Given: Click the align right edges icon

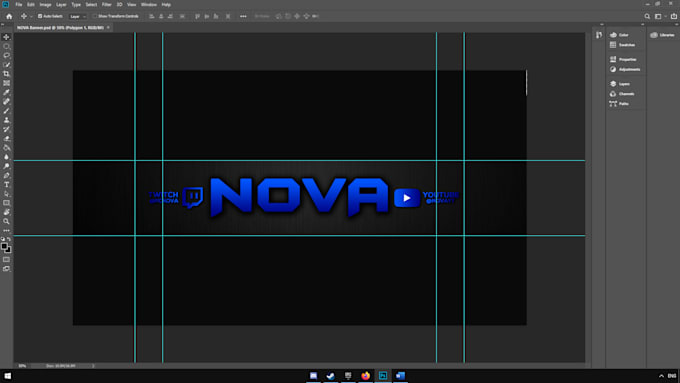Looking at the screenshot, I should point(170,16).
